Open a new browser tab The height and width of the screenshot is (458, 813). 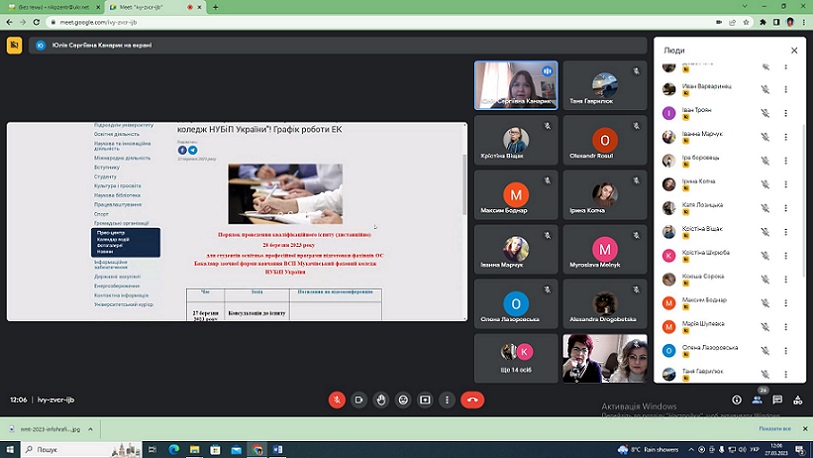[x=215, y=7]
